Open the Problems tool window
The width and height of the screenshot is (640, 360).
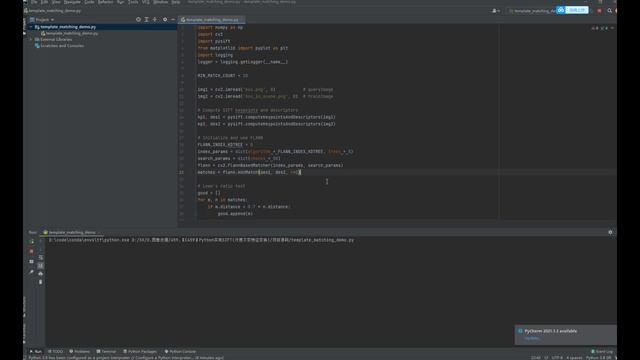(80, 351)
